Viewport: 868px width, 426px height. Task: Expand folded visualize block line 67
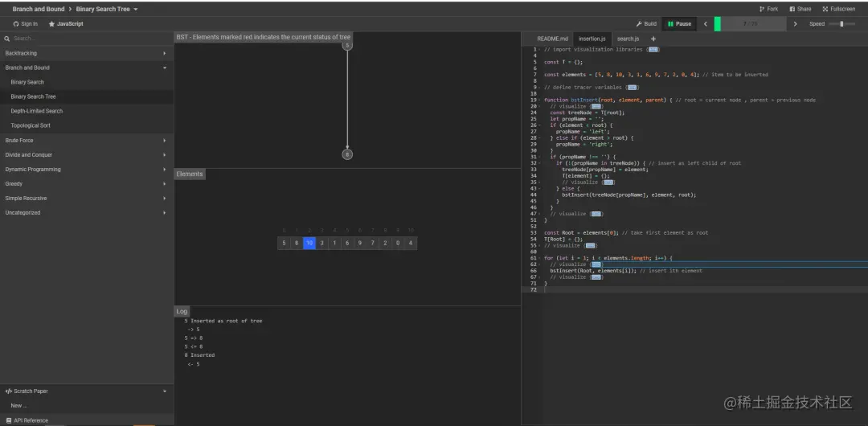pyautogui.click(x=596, y=277)
